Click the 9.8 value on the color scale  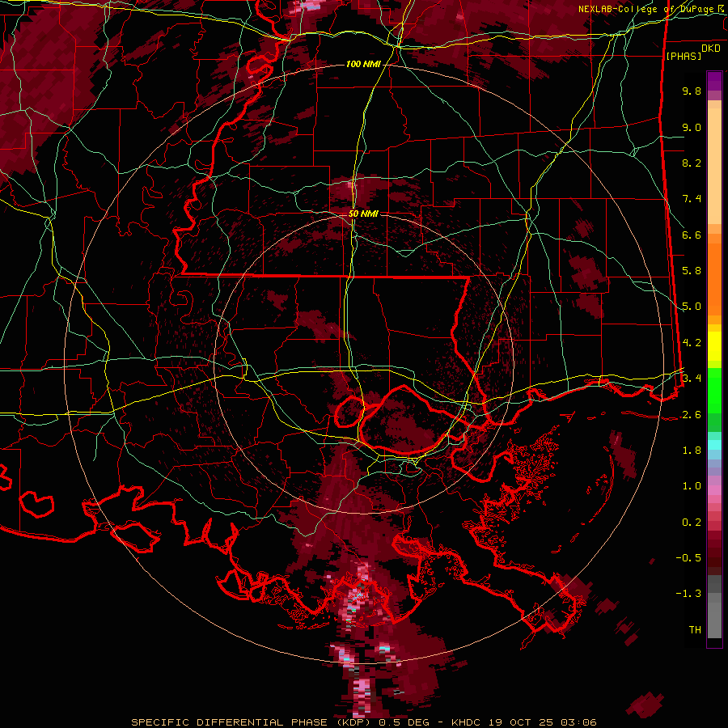[x=692, y=91]
